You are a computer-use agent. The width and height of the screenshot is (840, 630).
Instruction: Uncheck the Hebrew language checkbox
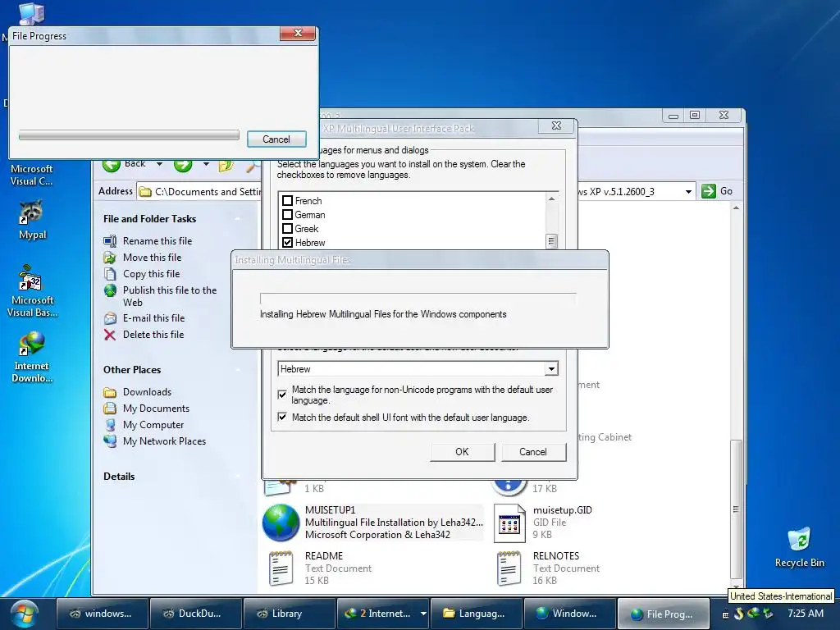287,243
